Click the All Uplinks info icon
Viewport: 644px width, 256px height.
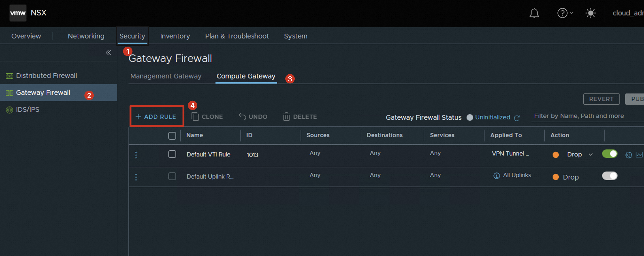[497, 176]
